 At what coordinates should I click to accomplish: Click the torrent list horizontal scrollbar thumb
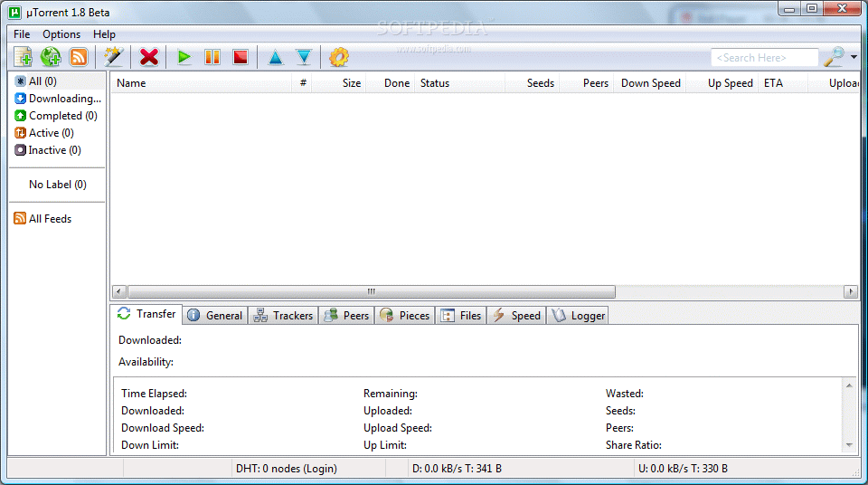click(372, 291)
